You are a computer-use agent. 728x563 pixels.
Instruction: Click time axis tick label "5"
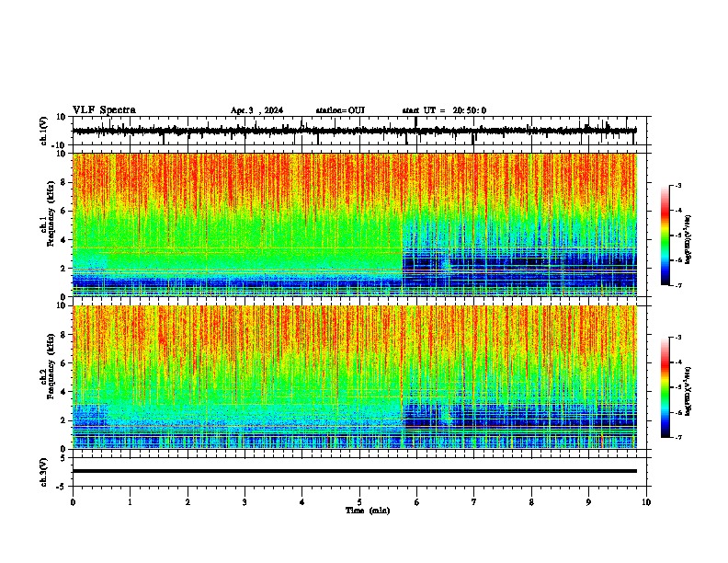point(359,502)
